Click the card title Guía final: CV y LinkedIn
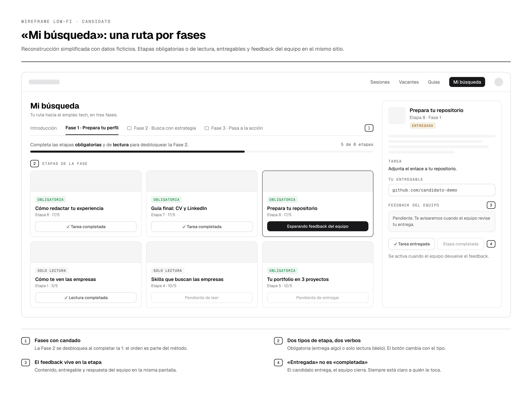Viewport: 532px width, 393px height. pos(179,208)
